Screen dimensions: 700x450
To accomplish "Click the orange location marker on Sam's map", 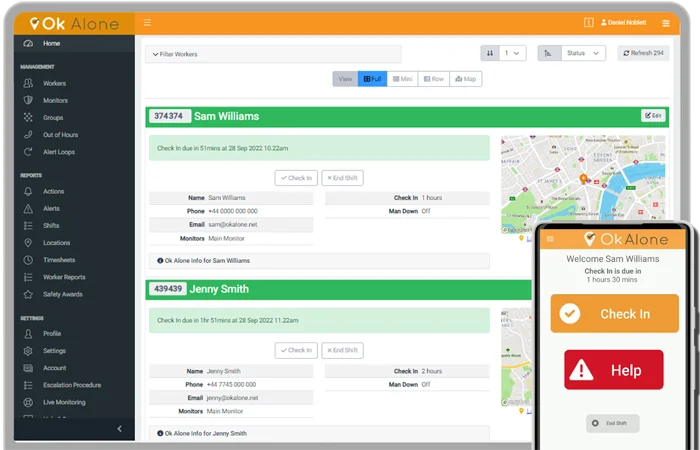I will coord(583,179).
